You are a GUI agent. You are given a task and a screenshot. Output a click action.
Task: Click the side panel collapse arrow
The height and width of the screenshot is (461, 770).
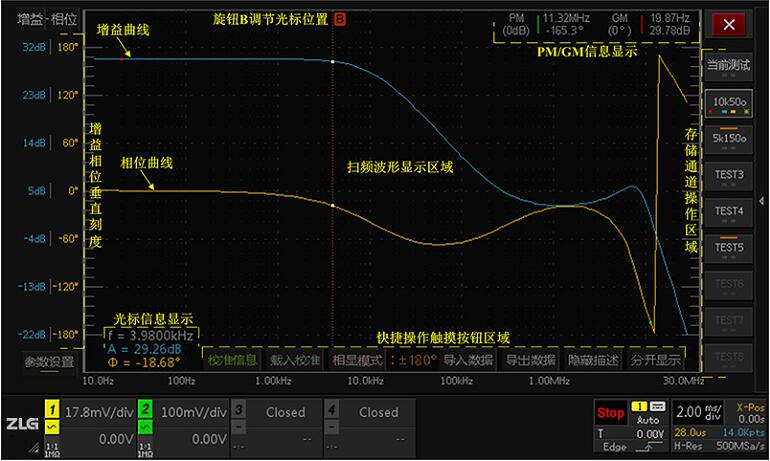pyautogui.click(x=763, y=200)
